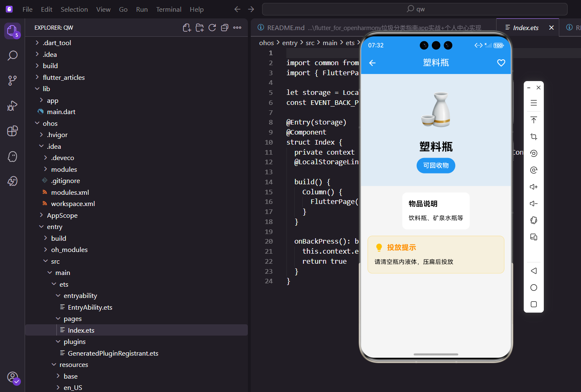Open the Help menu
Image resolution: width=581 pixels, height=392 pixels.
click(196, 9)
